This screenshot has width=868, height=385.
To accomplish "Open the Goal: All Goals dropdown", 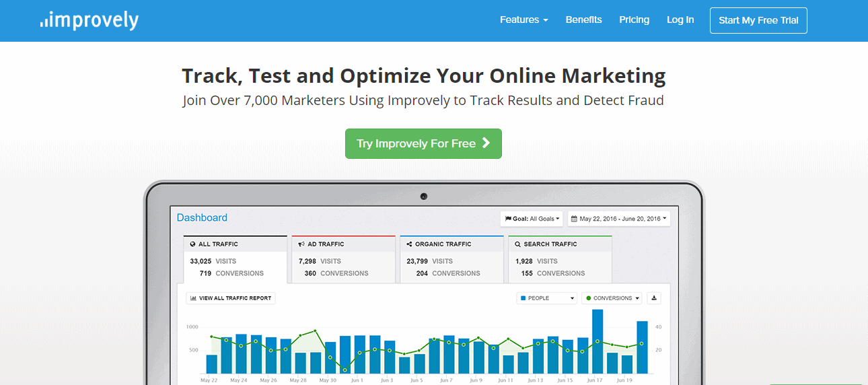I will pyautogui.click(x=532, y=219).
